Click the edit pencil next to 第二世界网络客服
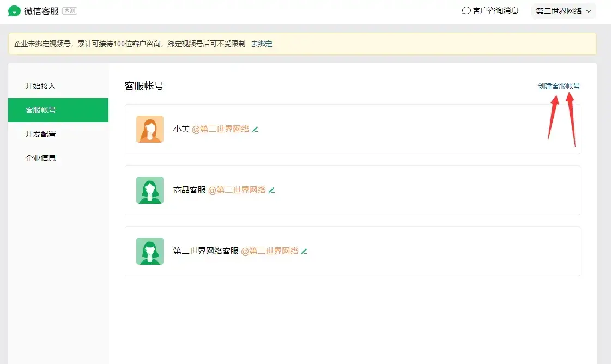The height and width of the screenshot is (364, 611). coord(304,252)
